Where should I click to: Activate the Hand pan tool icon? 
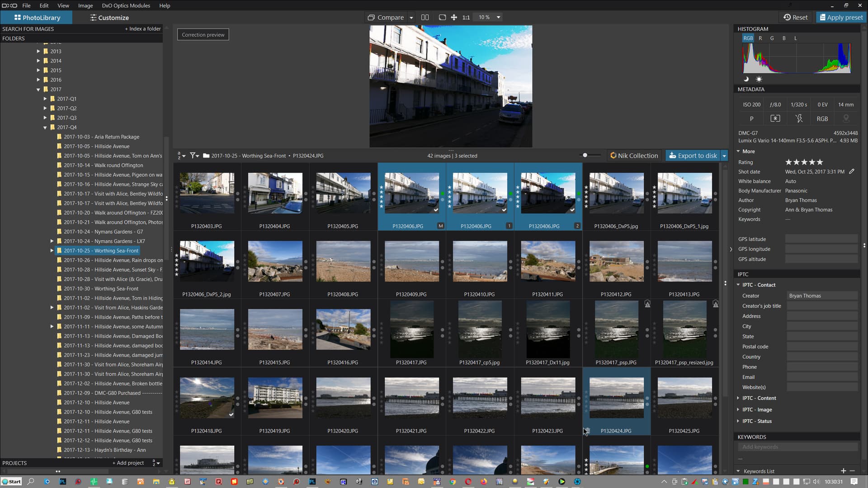tap(454, 17)
